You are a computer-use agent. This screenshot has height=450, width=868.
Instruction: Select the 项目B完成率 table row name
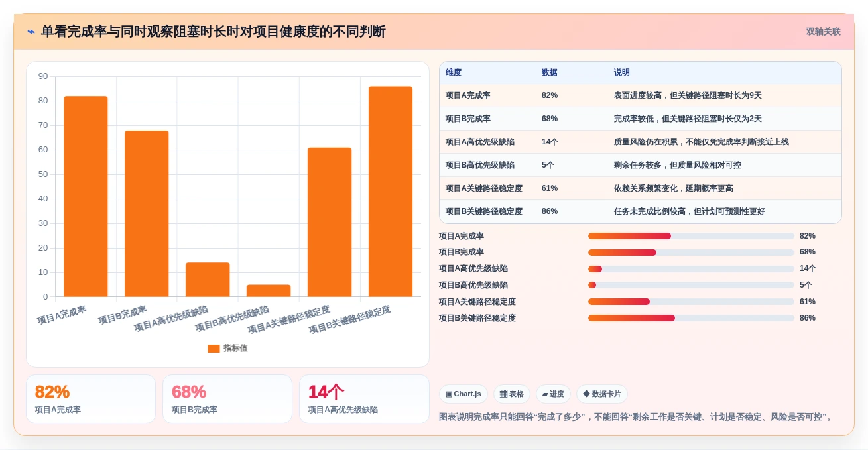click(x=468, y=119)
